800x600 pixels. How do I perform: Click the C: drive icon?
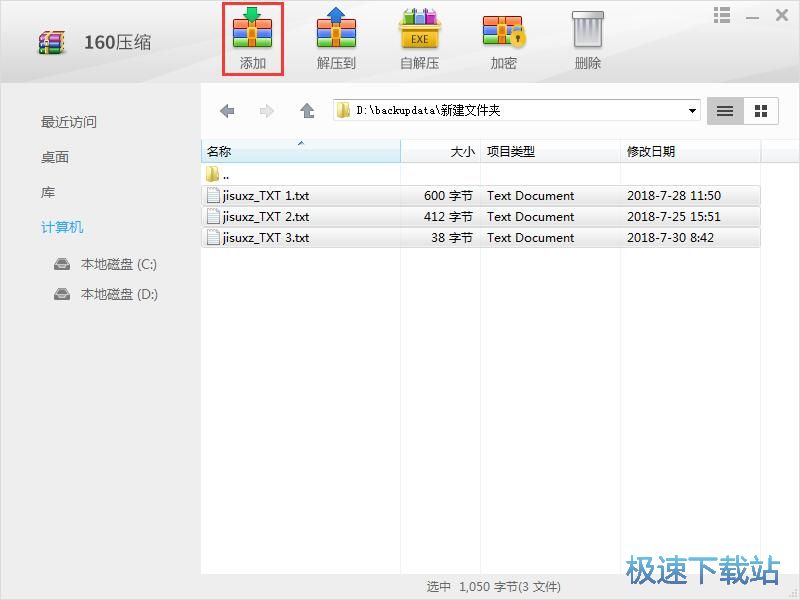[x=62, y=264]
